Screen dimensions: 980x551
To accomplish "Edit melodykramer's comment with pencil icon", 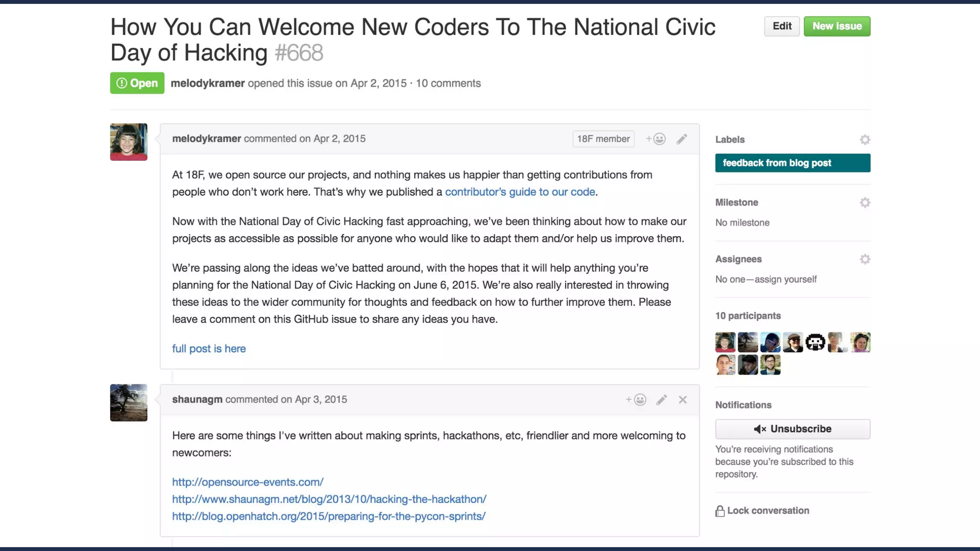I will coord(682,139).
